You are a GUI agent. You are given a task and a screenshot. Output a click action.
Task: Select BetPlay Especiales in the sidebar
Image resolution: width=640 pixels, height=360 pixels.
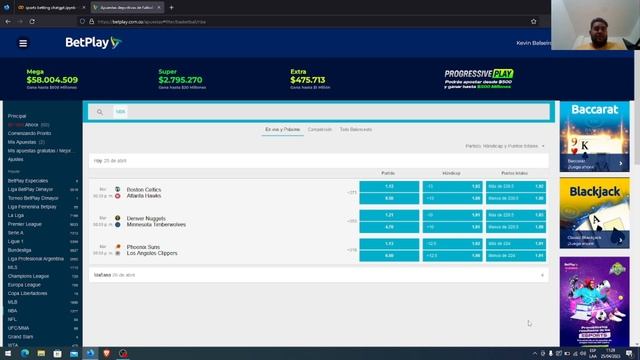(x=28, y=180)
